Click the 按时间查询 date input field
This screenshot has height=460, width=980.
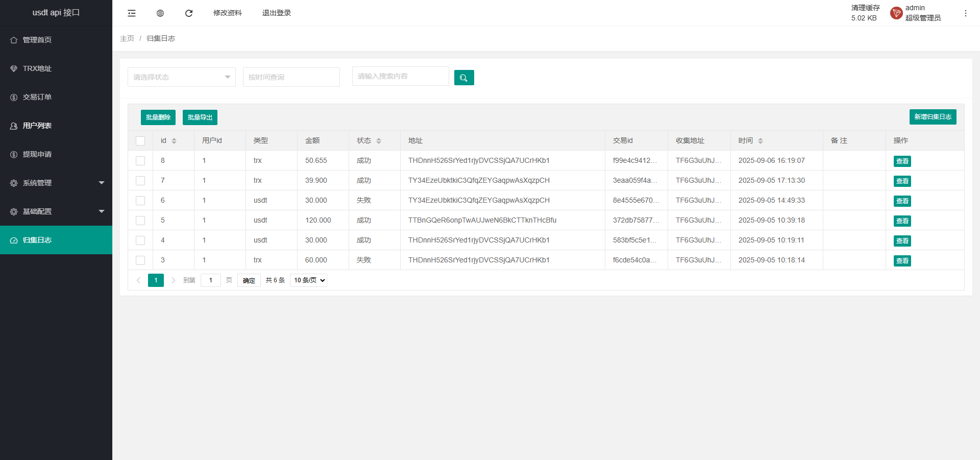pos(291,77)
